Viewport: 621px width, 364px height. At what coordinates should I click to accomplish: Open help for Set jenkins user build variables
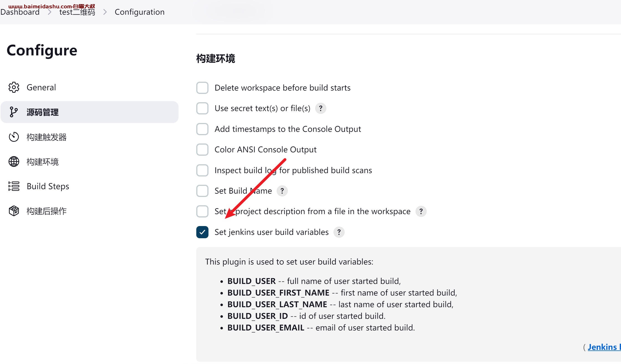tap(339, 232)
